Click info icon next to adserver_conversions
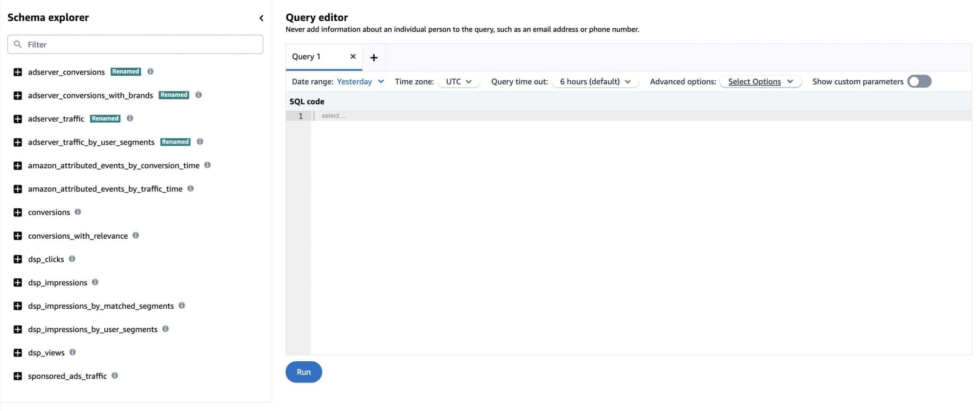This screenshot has height=411, width=980. coord(150,72)
